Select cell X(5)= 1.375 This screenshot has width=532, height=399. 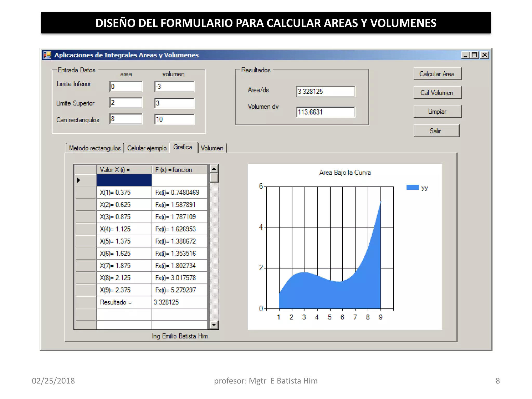pos(124,241)
